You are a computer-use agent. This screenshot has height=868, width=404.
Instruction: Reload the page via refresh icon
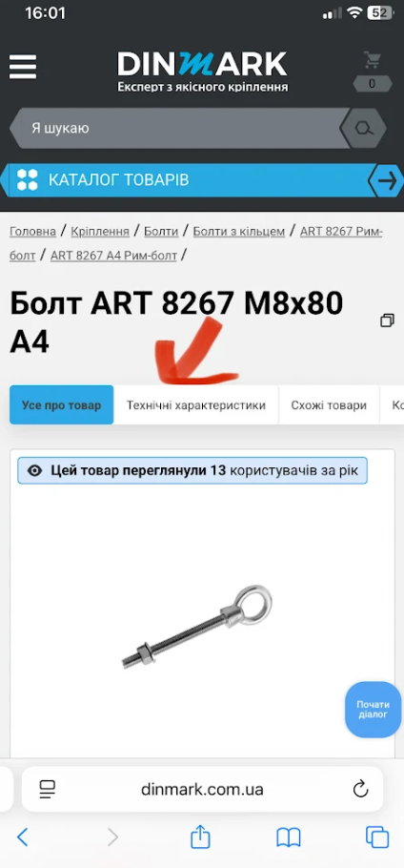(360, 789)
